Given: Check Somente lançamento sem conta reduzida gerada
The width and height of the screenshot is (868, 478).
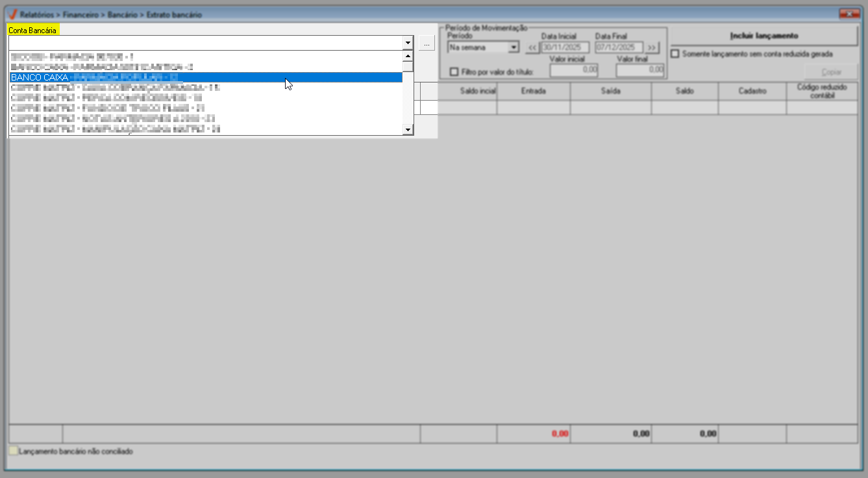Looking at the screenshot, I should (676, 54).
